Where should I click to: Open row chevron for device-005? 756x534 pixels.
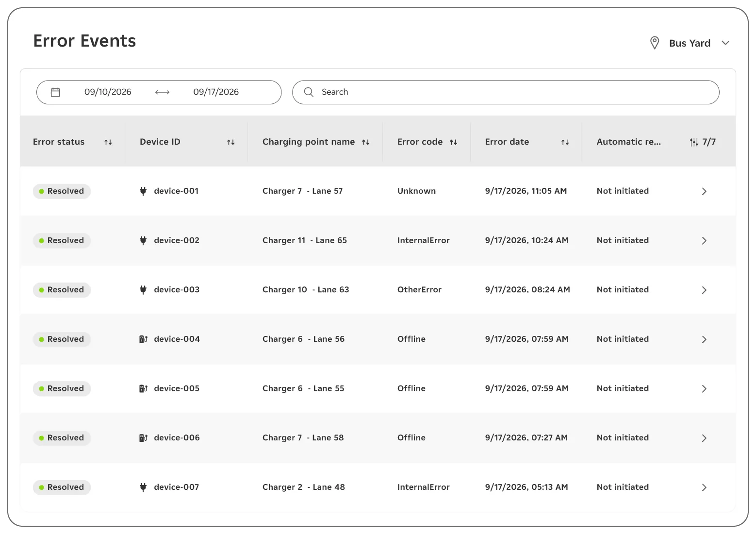pyautogui.click(x=704, y=389)
